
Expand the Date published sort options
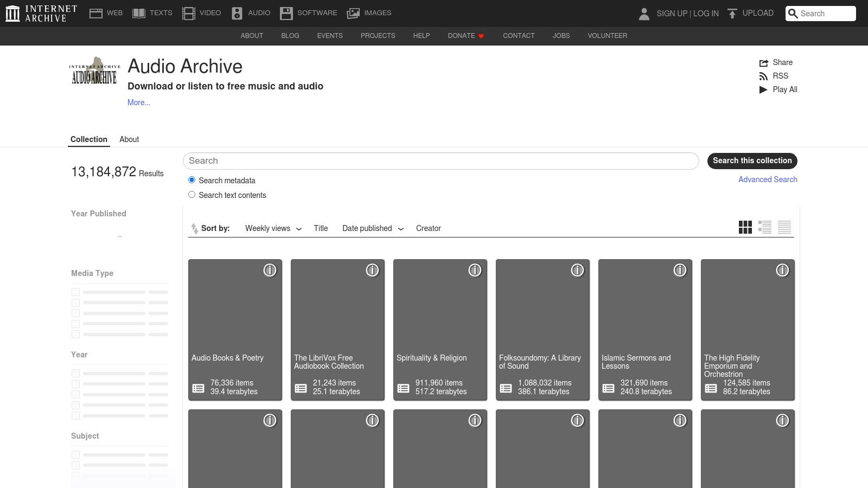pyautogui.click(x=372, y=228)
